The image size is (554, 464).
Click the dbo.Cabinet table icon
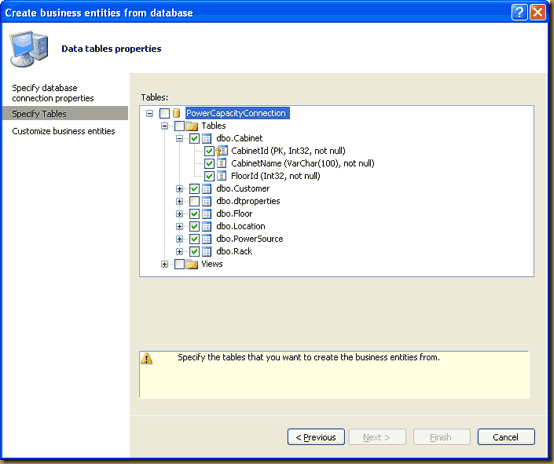click(207, 139)
